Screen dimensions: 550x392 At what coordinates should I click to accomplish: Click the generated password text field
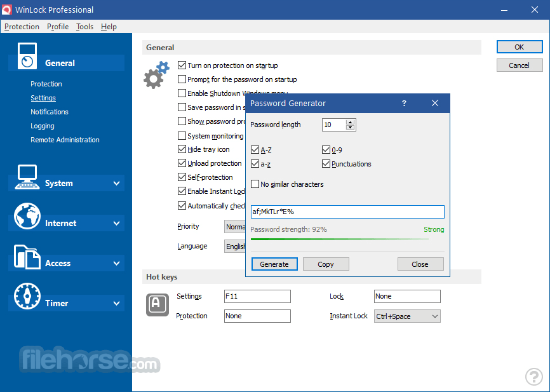point(347,212)
